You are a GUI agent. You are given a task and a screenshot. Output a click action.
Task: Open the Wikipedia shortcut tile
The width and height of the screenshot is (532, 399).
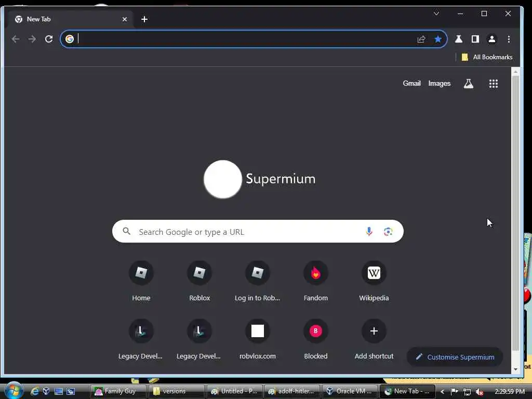click(x=374, y=282)
